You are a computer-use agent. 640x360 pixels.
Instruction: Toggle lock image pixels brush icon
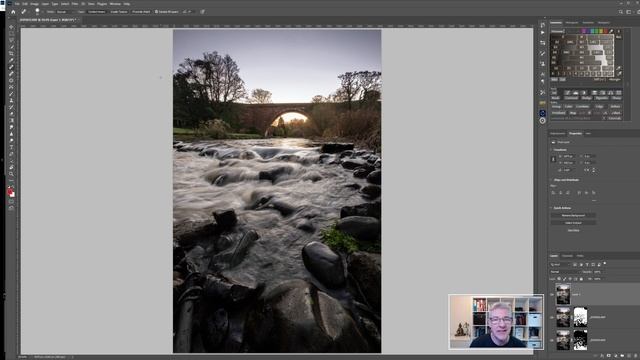pyautogui.click(x=564, y=279)
